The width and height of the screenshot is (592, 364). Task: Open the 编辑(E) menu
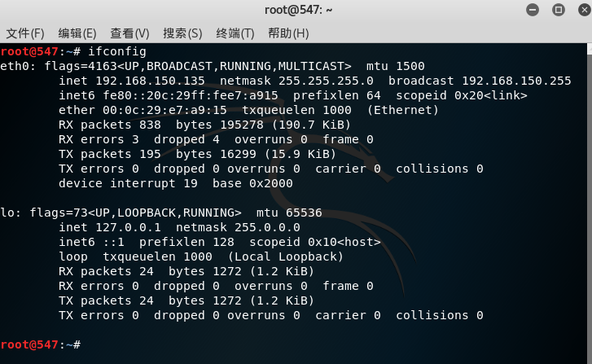click(x=77, y=33)
